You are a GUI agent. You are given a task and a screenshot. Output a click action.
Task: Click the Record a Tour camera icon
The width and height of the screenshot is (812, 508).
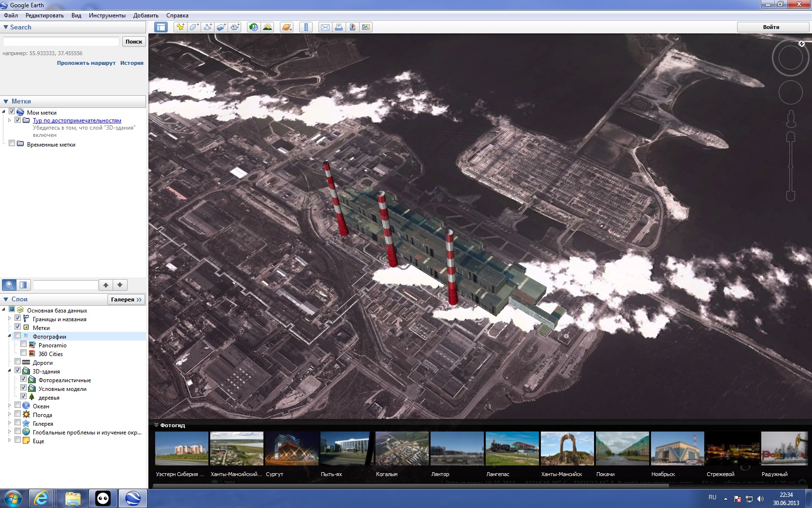coord(235,27)
